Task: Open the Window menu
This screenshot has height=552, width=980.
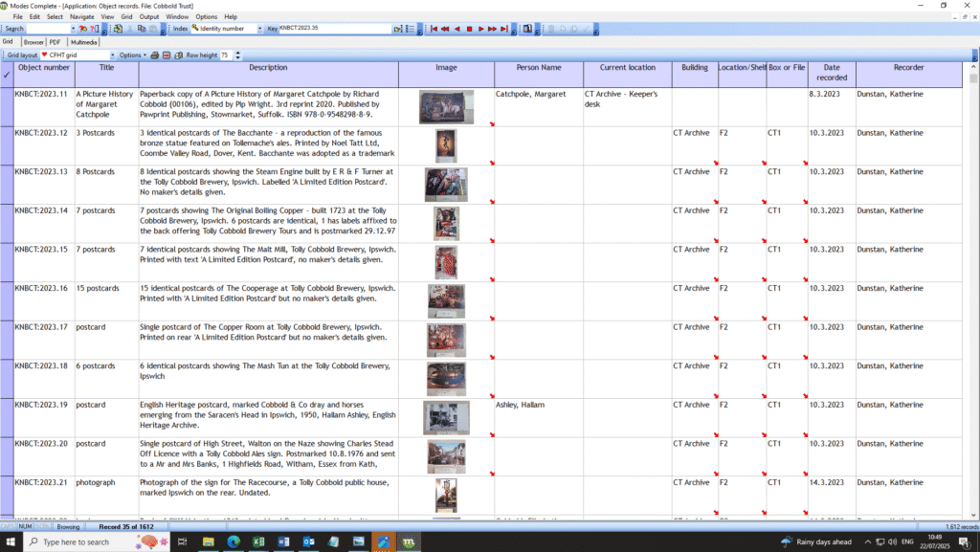Action: (x=177, y=17)
